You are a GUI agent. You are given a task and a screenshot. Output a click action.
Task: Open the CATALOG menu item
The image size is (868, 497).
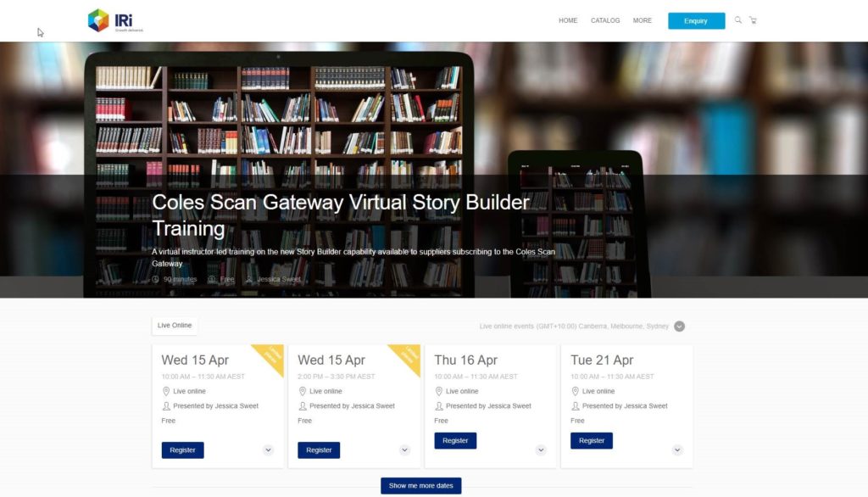pos(605,20)
